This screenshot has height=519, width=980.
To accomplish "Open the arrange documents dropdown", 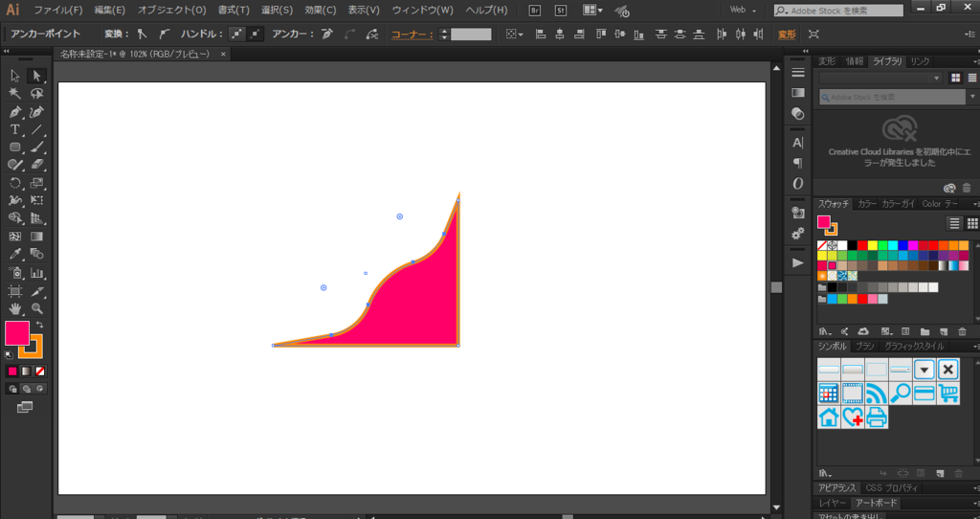I will tap(592, 10).
